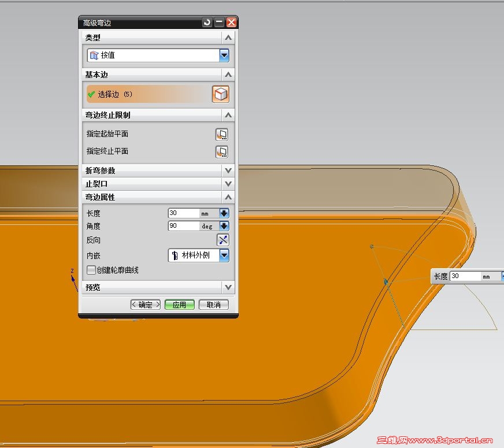This screenshot has height=448, width=504.
Task: Click the 应用 button
Action: pyautogui.click(x=179, y=305)
